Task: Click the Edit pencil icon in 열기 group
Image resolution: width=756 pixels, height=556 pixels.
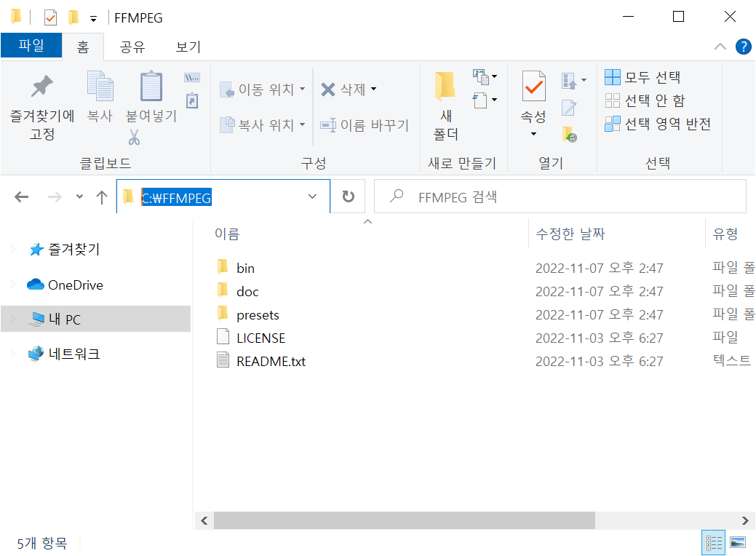Action: 569,108
